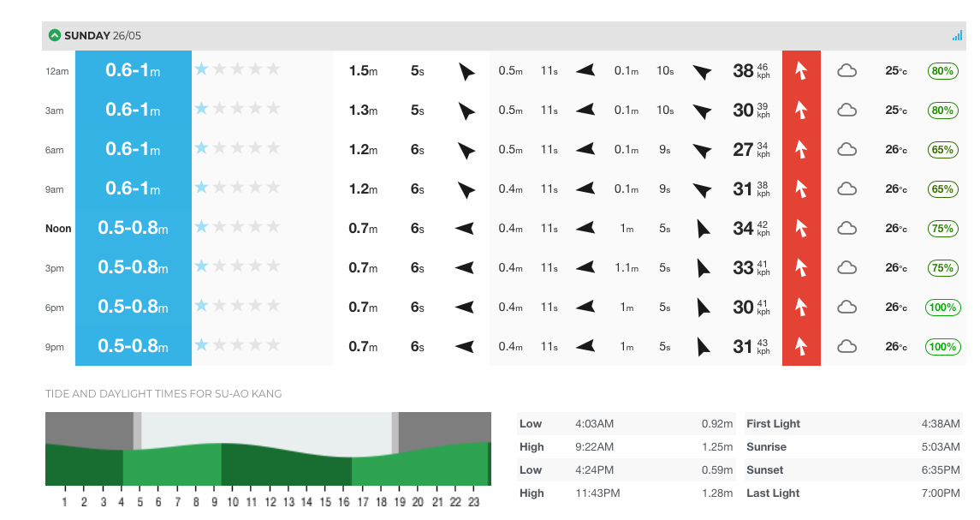980x520 pixels.
Task: Click the Noon surf height 0.5-0.8m cell
Action: point(134,229)
